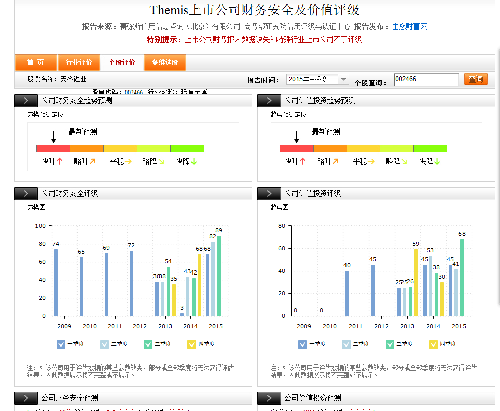Open the fourth orange tab

(x=165, y=62)
